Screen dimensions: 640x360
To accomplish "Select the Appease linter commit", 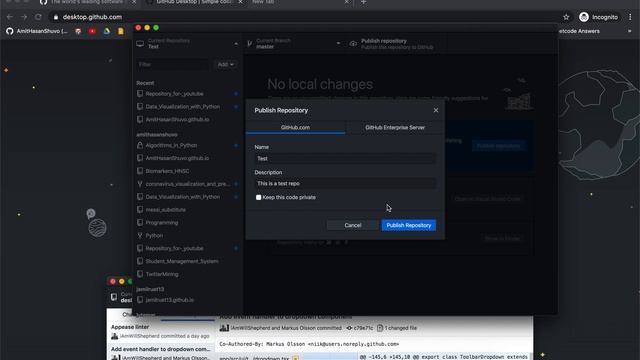I will point(160,331).
